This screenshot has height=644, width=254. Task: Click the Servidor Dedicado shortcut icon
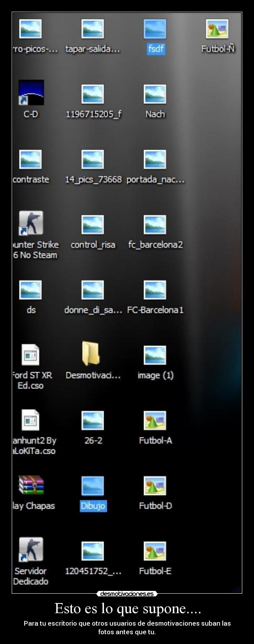tap(31, 550)
